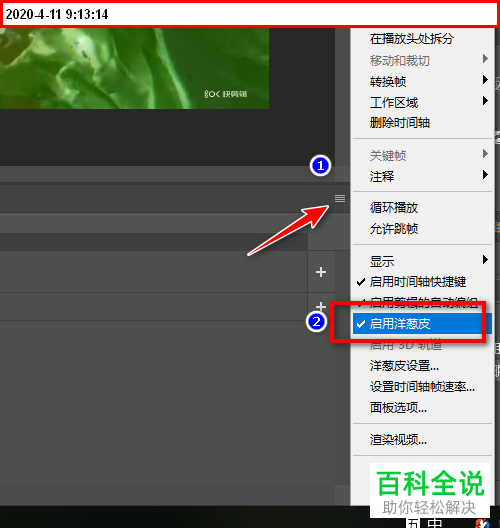Toggle 循环播放 option
The image size is (500, 528).
tap(422, 207)
